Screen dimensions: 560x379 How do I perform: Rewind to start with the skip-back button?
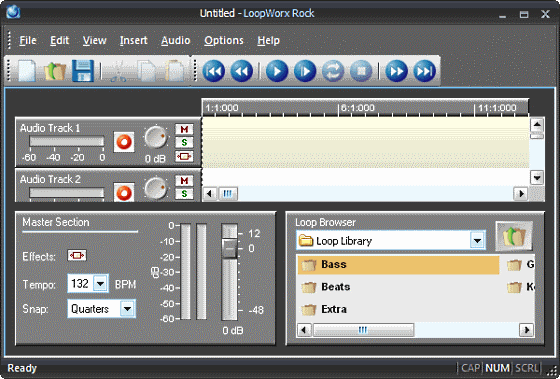click(214, 71)
